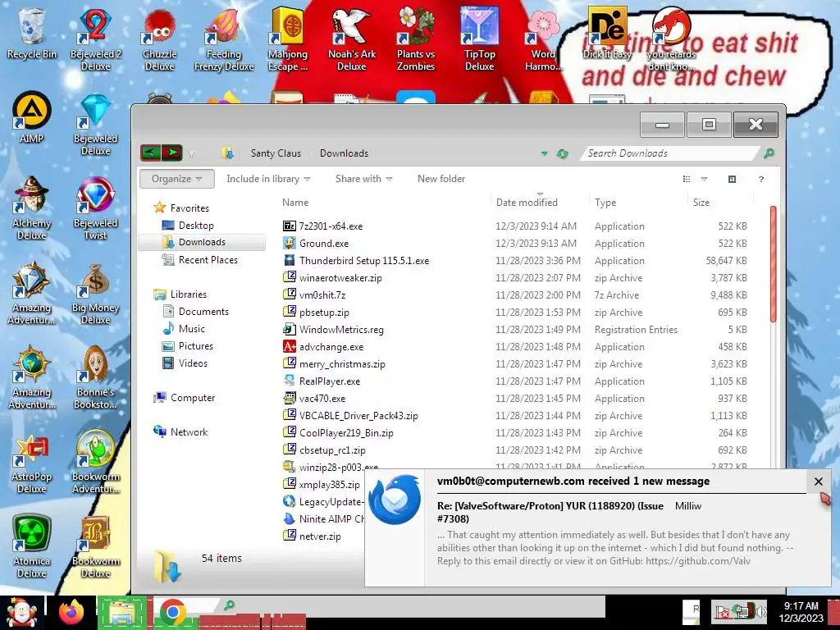The height and width of the screenshot is (630, 840).
Task: Launch TipTop Deluxe desktop shortcut
Action: click(479, 39)
